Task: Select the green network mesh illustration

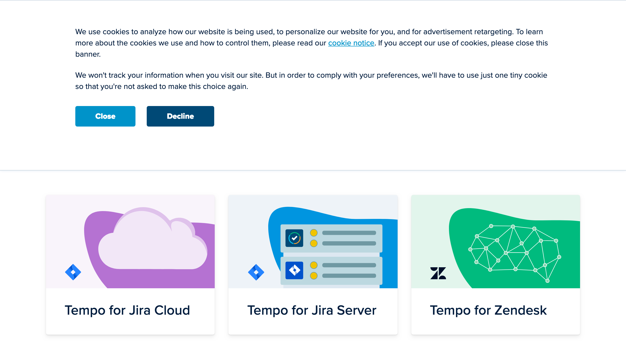Action: coord(495,241)
